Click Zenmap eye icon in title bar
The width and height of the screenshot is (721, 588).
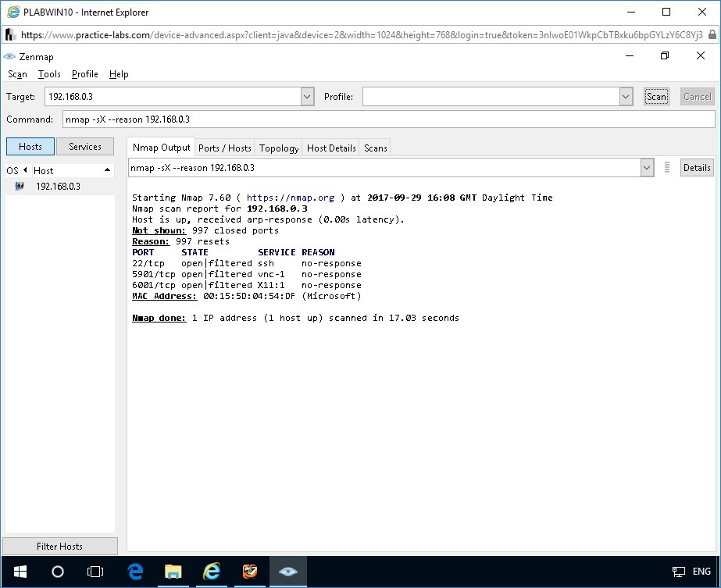coord(9,56)
